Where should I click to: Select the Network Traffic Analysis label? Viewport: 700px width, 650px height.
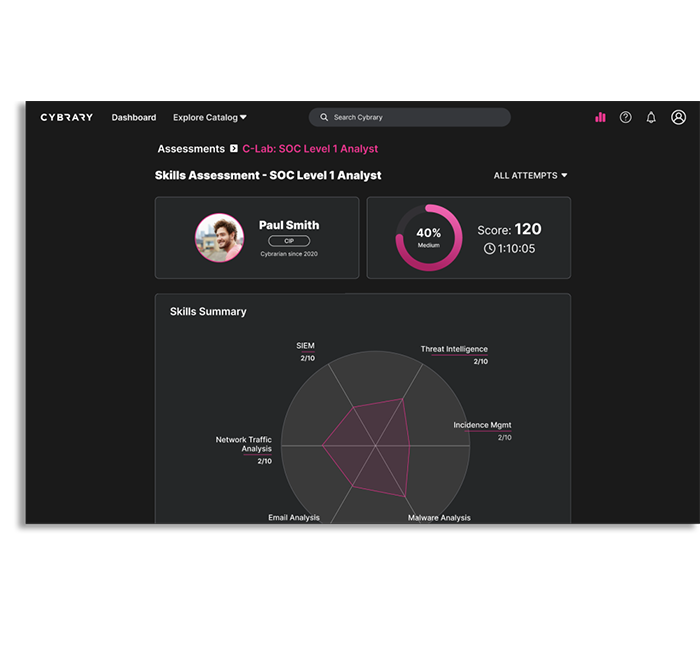(244, 444)
